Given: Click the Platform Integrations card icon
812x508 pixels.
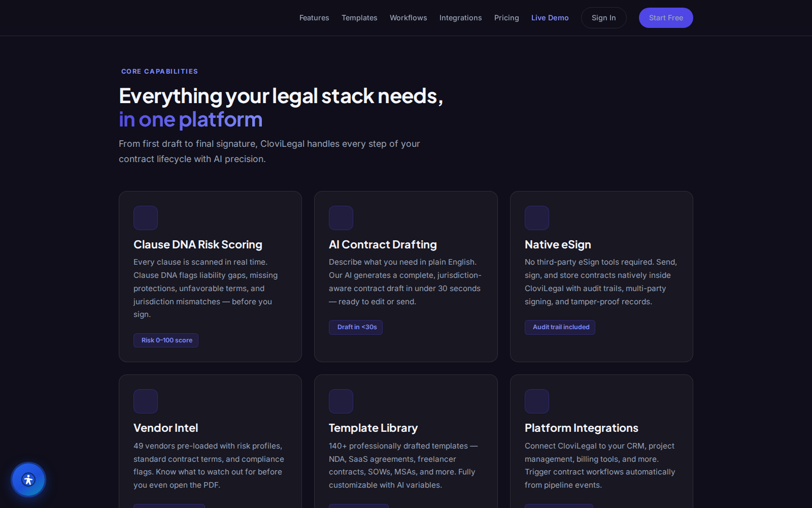Looking at the screenshot, I should [x=537, y=401].
